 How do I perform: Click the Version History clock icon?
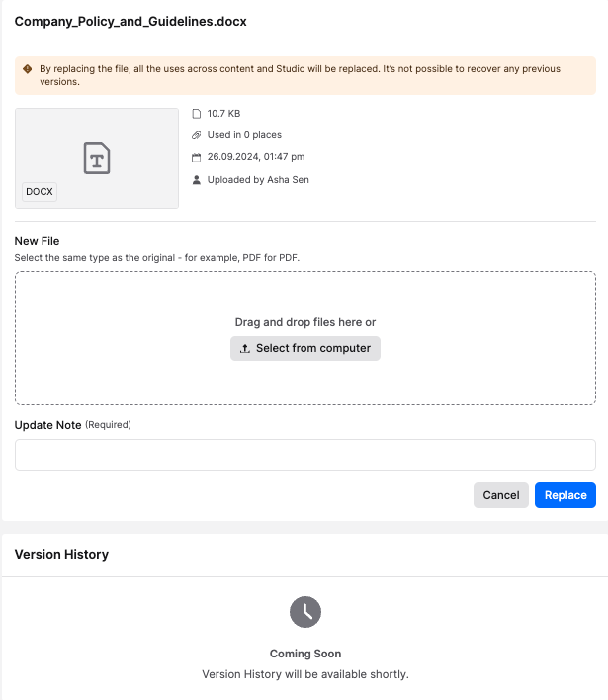coord(305,612)
